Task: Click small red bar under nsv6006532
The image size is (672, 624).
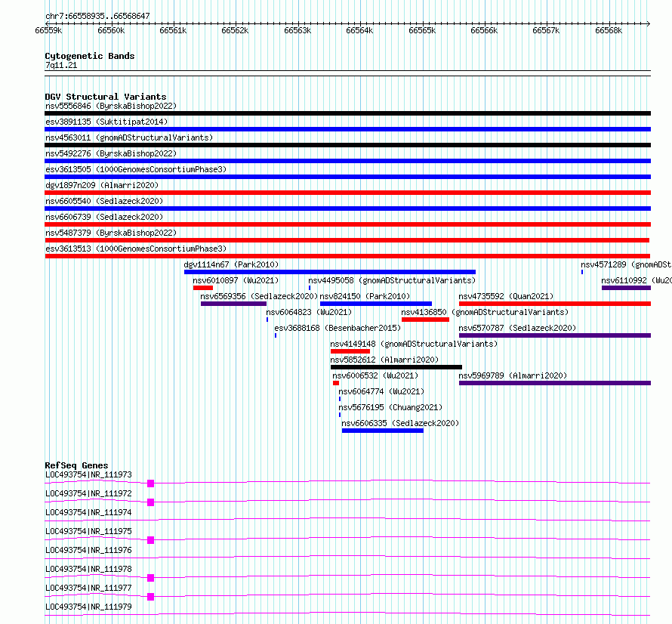Action: (336, 383)
